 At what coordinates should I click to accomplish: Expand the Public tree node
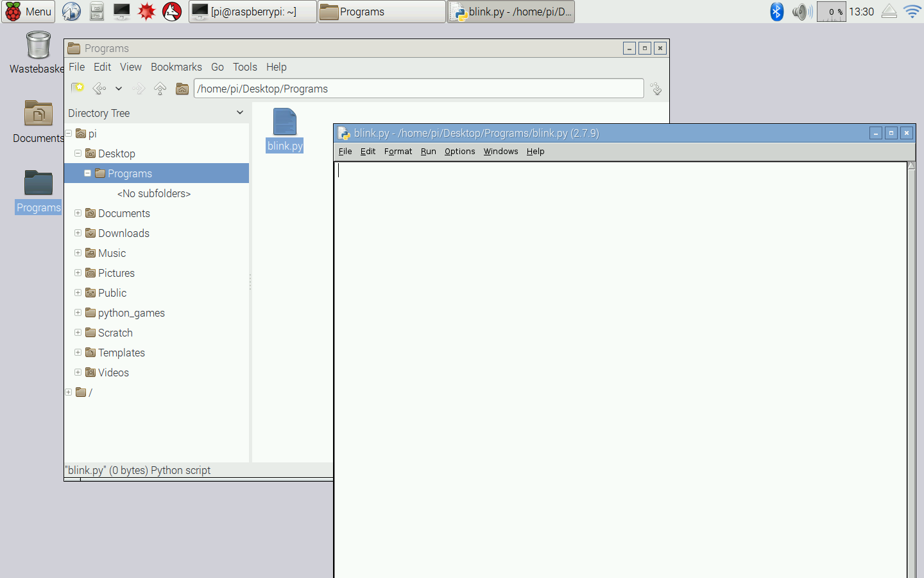pyautogui.click(x=78, y=292)
